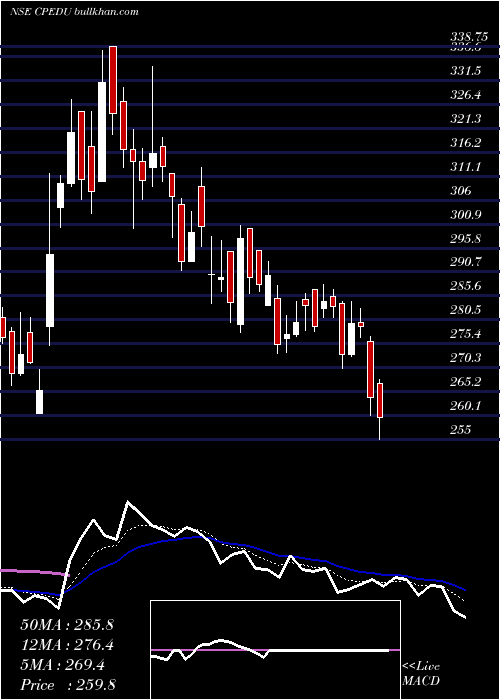Screen dimensions: 500x700
Task: Click the 5MA : 269.4 readout
Action: (x=62, y=665)
